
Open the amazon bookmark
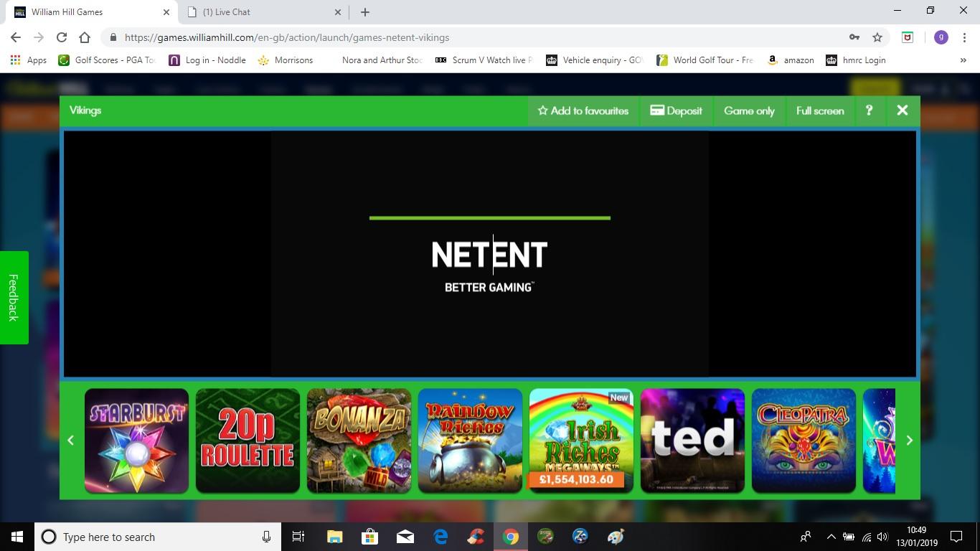(790, 60)
